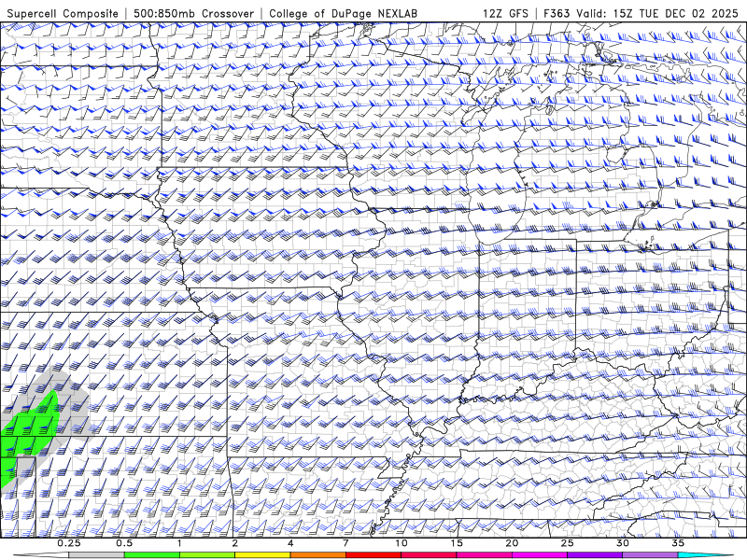Pick the yellow legend swatch between 2 and 4
Viewport: 747px width, 560px height.
tap(262, 555)
